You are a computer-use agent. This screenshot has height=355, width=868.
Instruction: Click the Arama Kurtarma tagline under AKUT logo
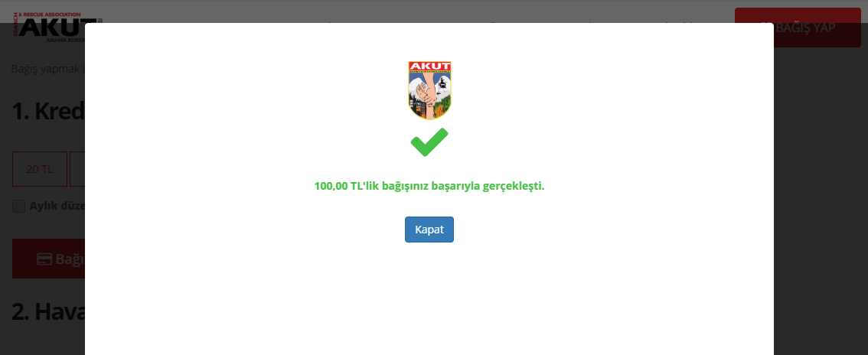65,41
